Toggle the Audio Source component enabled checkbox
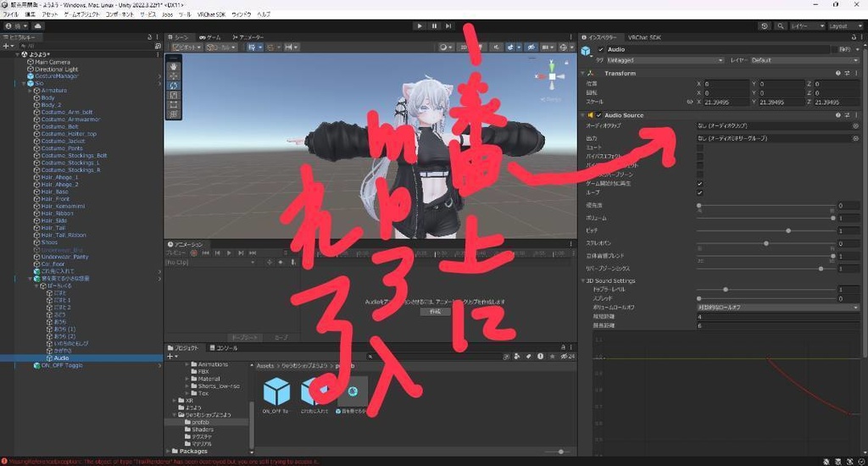Screen dimensions: 868x466 pos(598,115)
